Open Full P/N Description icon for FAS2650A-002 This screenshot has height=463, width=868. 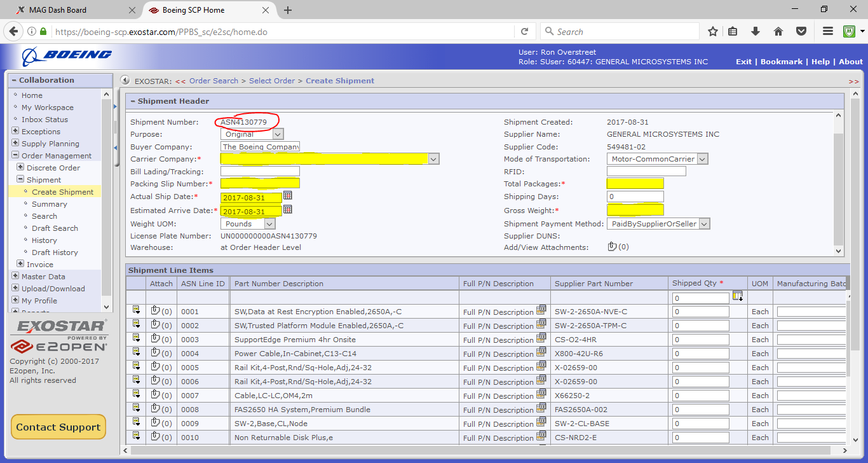coord(541,408)
